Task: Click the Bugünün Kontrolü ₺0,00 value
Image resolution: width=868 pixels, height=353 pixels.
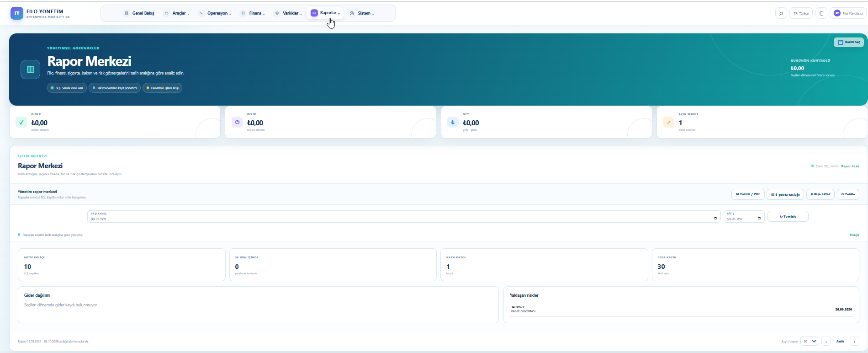Action: pos(797,68)
